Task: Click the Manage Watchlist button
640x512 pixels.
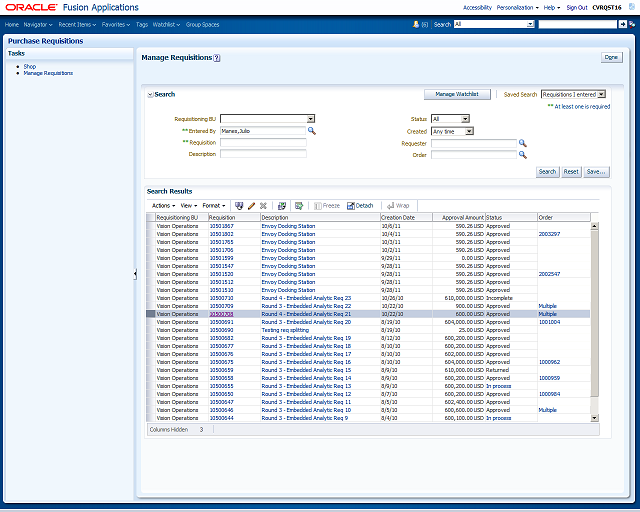Action: [457, 94]
